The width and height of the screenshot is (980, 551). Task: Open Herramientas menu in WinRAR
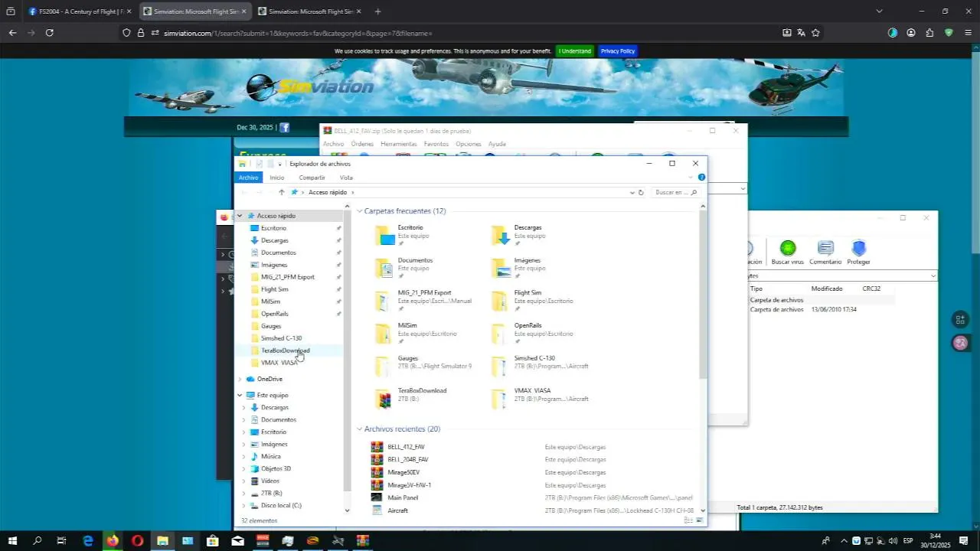pyautogui.click(x=399, y=144)
